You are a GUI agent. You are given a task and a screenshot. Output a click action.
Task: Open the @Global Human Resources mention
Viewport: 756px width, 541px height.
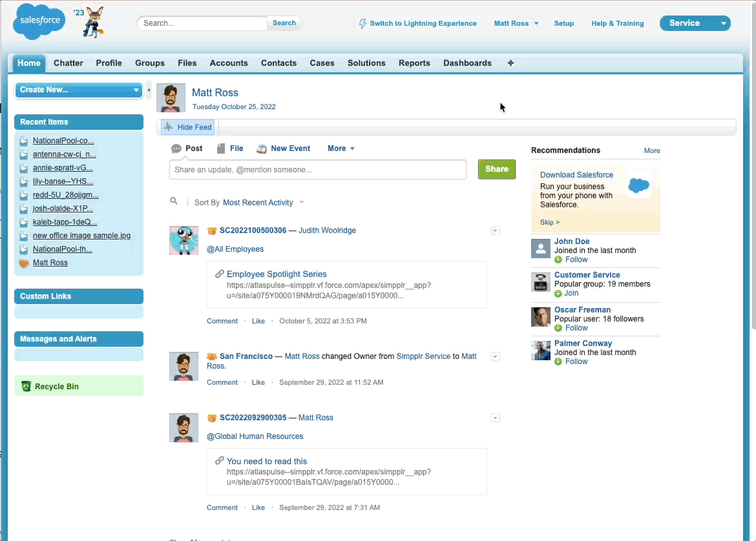tap(255, 436)
